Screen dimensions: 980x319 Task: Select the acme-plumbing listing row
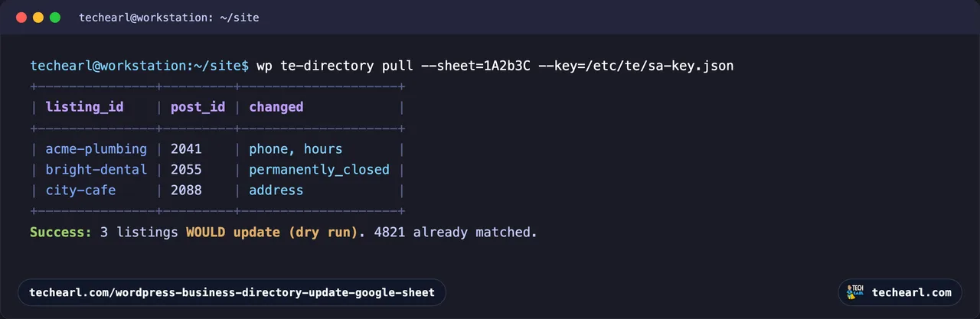(x=217, y=148)
